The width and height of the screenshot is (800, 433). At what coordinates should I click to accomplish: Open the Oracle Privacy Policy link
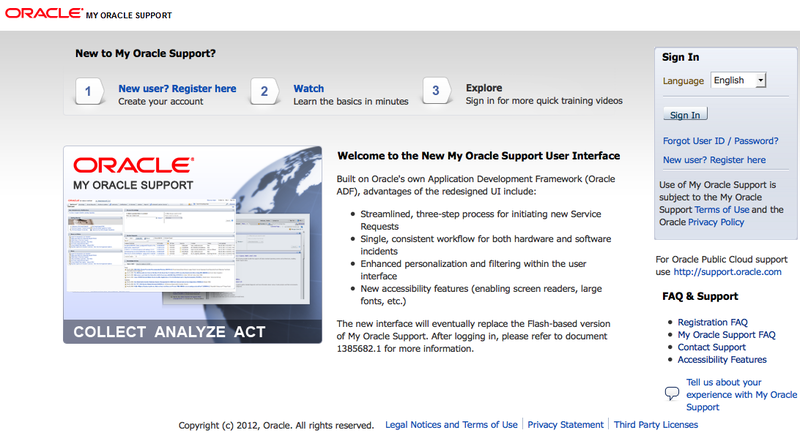716,222
